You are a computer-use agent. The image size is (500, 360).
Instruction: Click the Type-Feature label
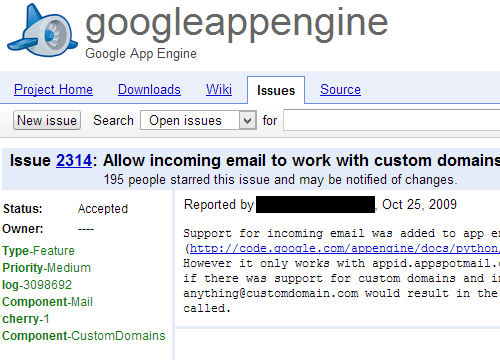(38, 251)
